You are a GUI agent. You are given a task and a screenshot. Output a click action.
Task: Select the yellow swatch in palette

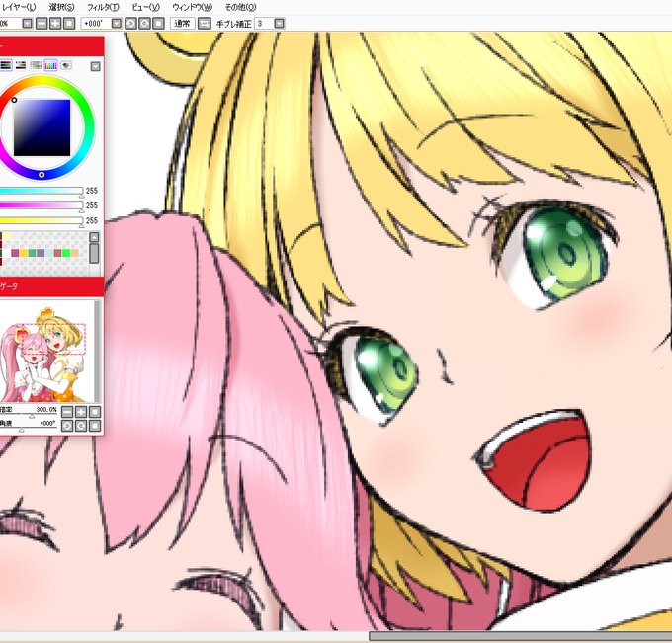(x=24, y=253)
